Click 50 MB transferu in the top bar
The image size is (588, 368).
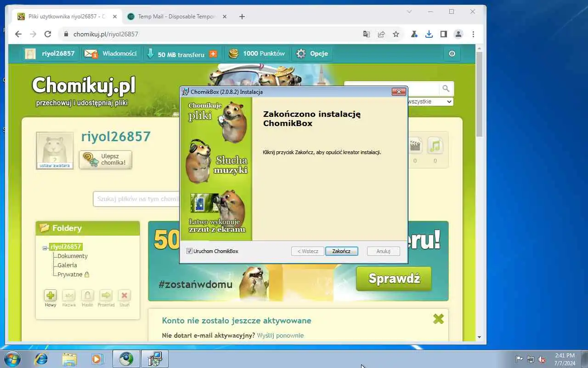[x=181, y=54]
